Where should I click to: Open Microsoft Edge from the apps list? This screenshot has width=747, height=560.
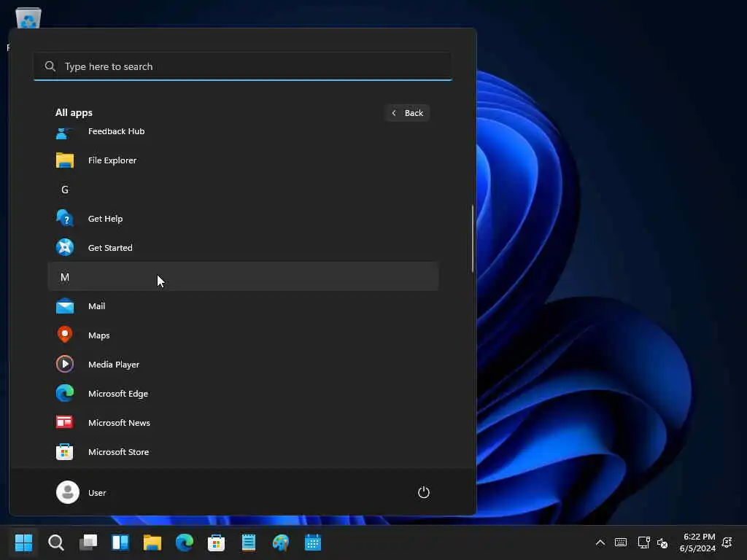click(243, 394)
